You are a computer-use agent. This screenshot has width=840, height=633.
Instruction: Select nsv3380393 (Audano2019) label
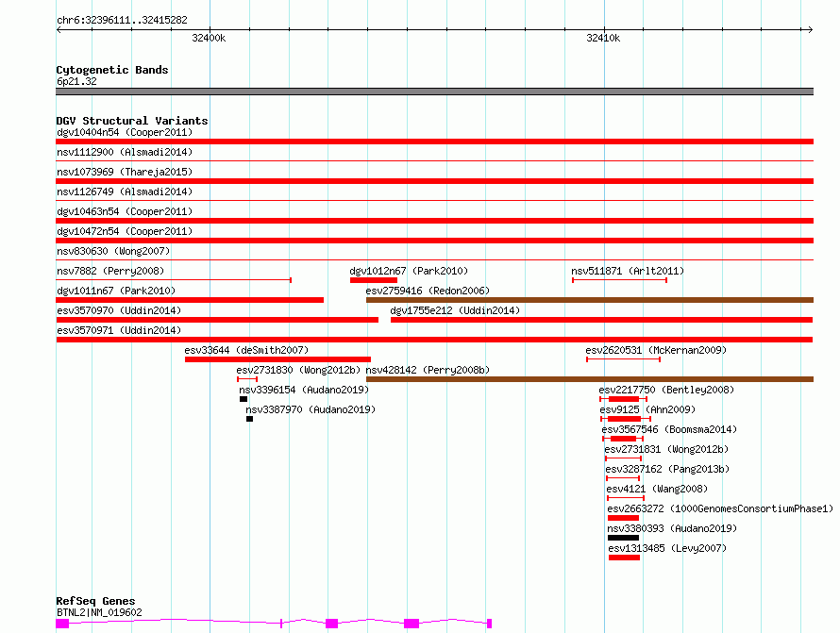pos(672,528)
